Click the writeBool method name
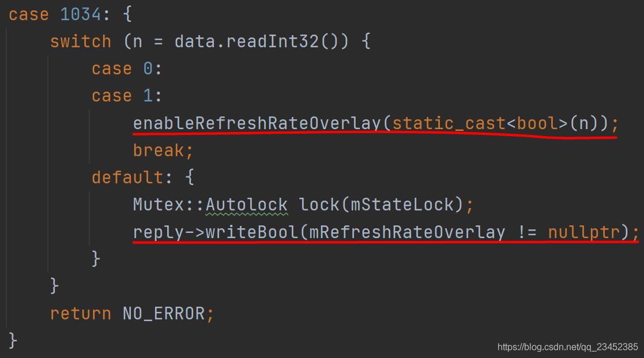644x358 pixels. [251, 232]
